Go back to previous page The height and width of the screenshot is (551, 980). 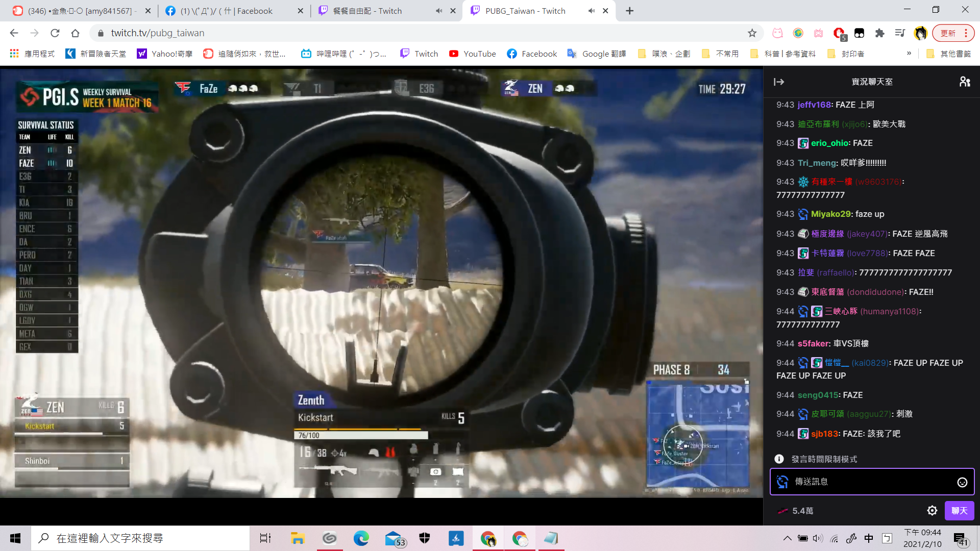tap(14, 33)
